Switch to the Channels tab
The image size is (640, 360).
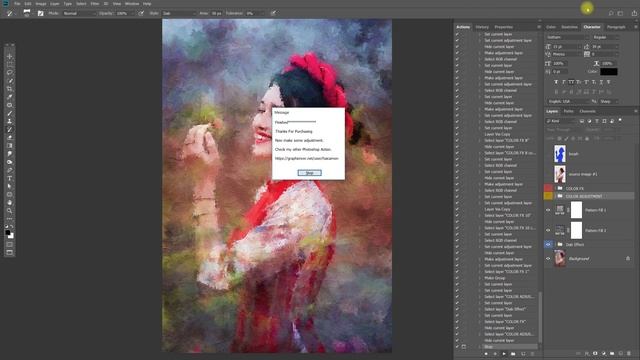587,111
